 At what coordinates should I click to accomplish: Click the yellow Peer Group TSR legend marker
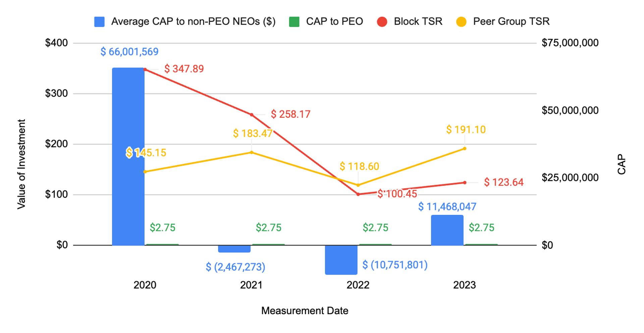point(462,22)
